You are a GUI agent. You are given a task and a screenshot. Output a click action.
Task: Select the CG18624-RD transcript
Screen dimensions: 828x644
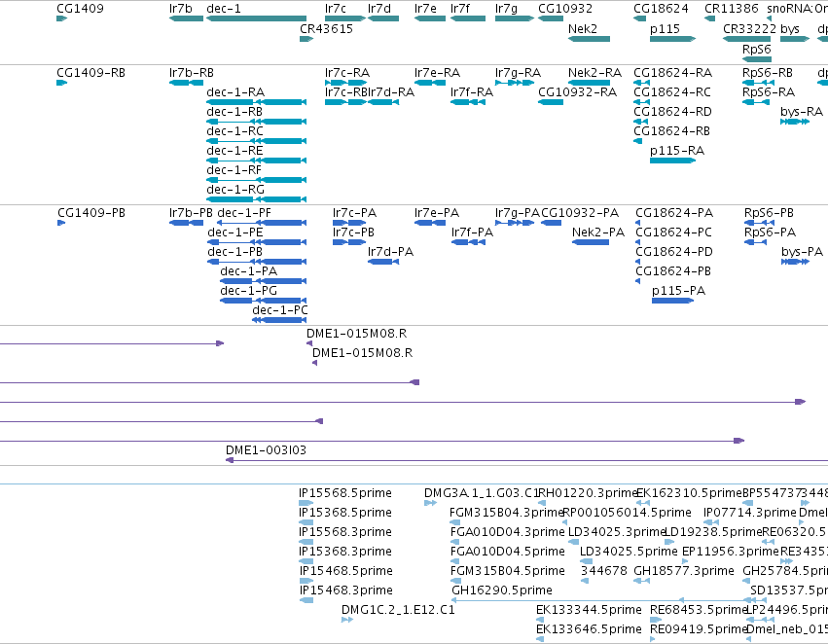click(x=640, y=122)
